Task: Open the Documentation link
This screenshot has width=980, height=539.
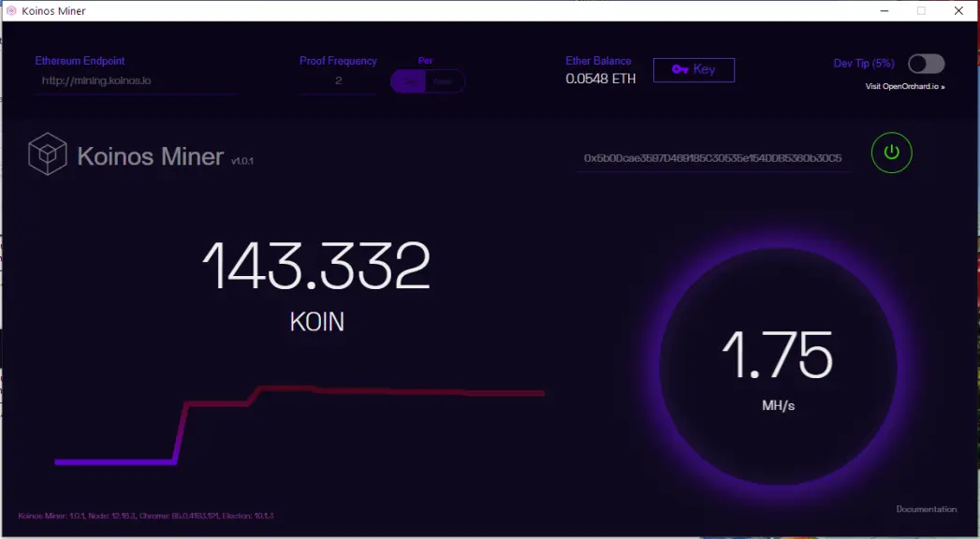Action: click(927, 509)
